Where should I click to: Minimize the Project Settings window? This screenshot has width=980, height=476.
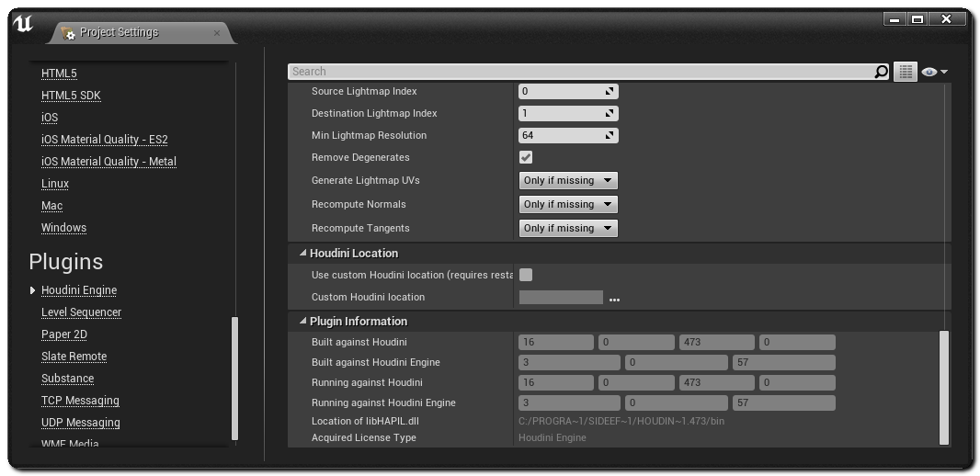(x=895, y=19)
